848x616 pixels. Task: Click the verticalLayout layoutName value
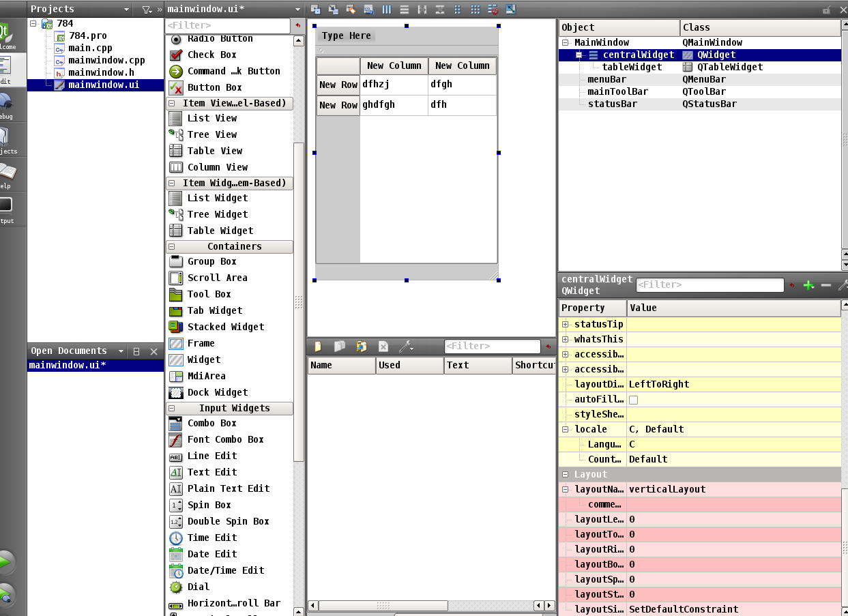point(733,489)
